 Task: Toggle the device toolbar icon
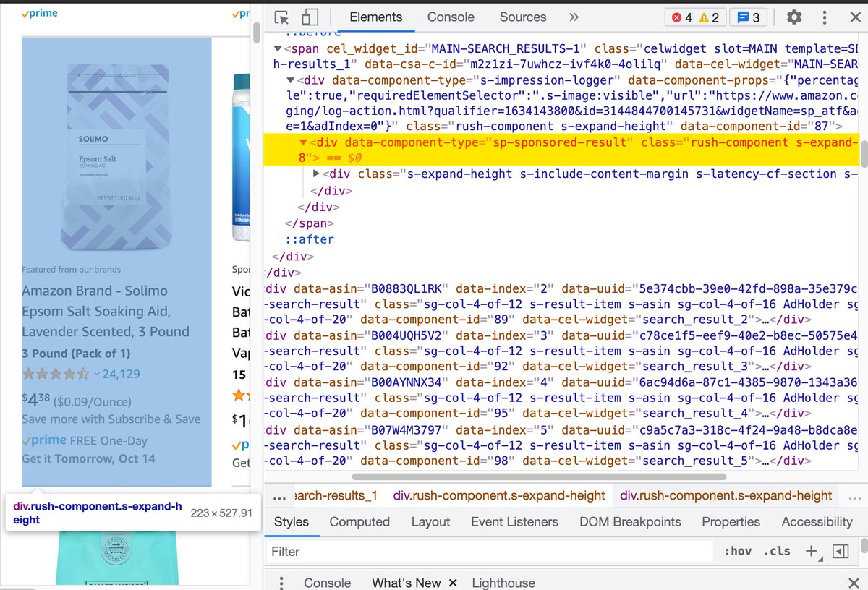coord(310,17)
